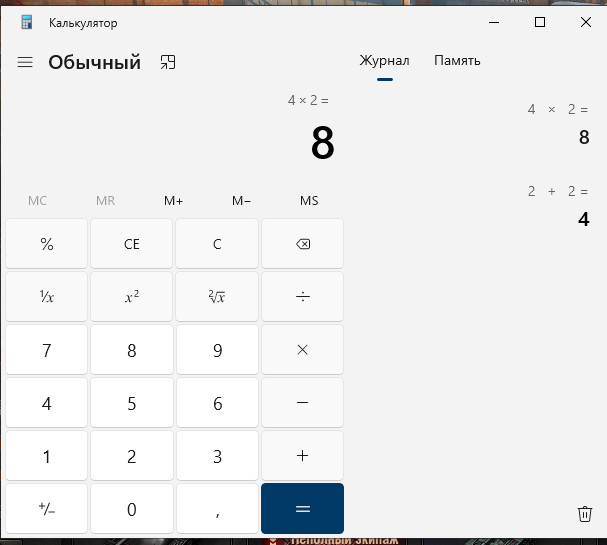607x545 pixels.
Task: Click the percent key
Action: pyautogui.click(x=46, y=244)
